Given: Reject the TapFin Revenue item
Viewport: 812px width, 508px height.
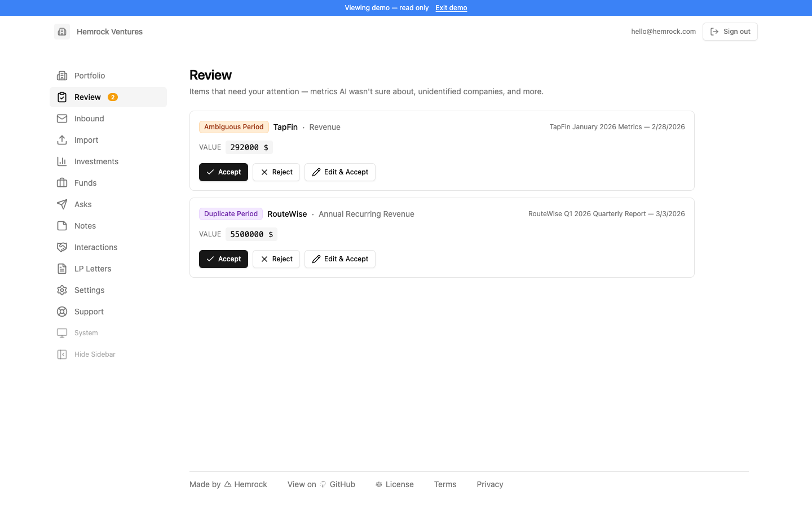Looking at the screenshot, I should [276, 172].
